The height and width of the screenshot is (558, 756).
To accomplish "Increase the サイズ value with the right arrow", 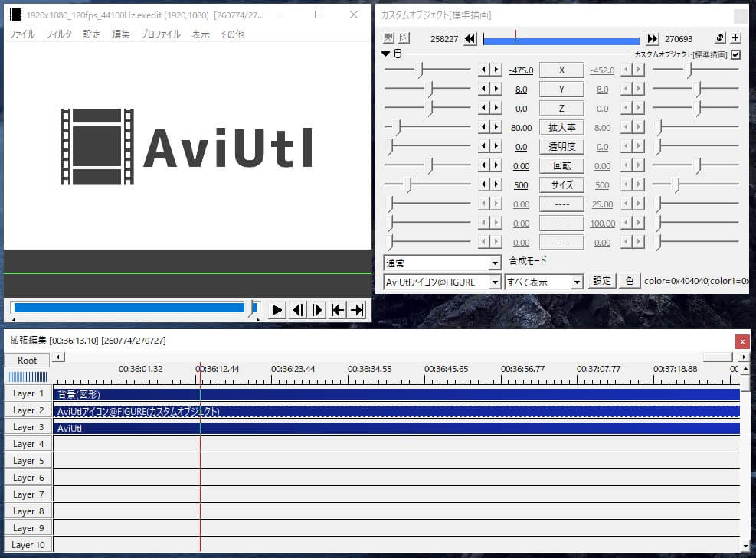I will [496, 184].
